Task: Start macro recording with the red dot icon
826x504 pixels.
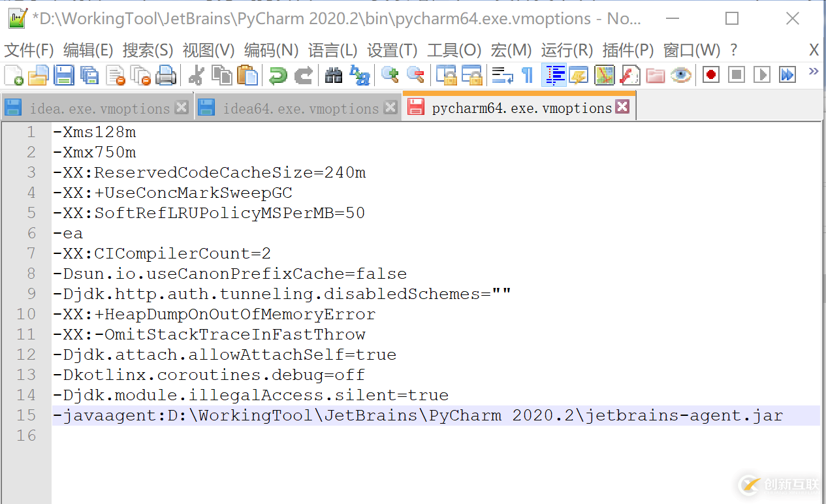Action: tap(710, 74)
